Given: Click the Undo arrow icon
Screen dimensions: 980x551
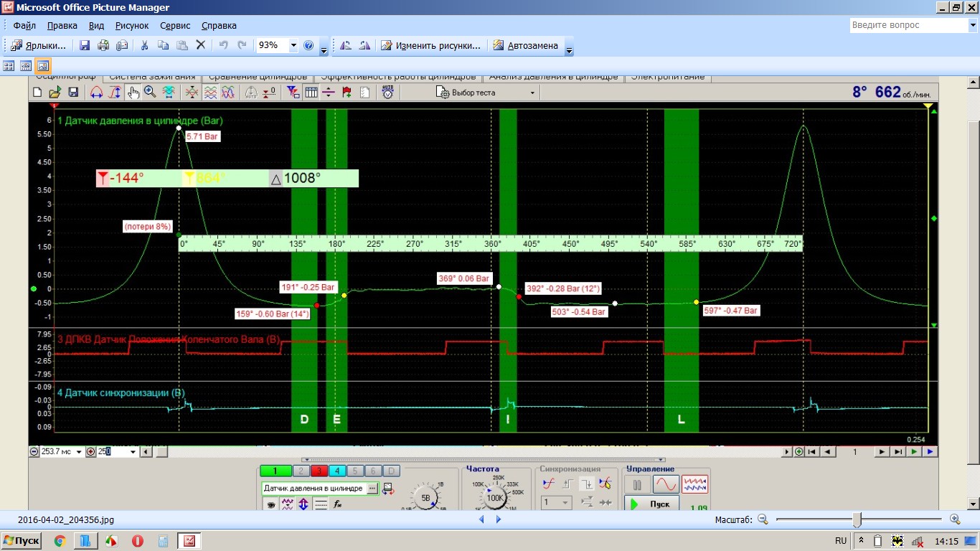Looking at the screenshot, I should (x=223, y=45).
